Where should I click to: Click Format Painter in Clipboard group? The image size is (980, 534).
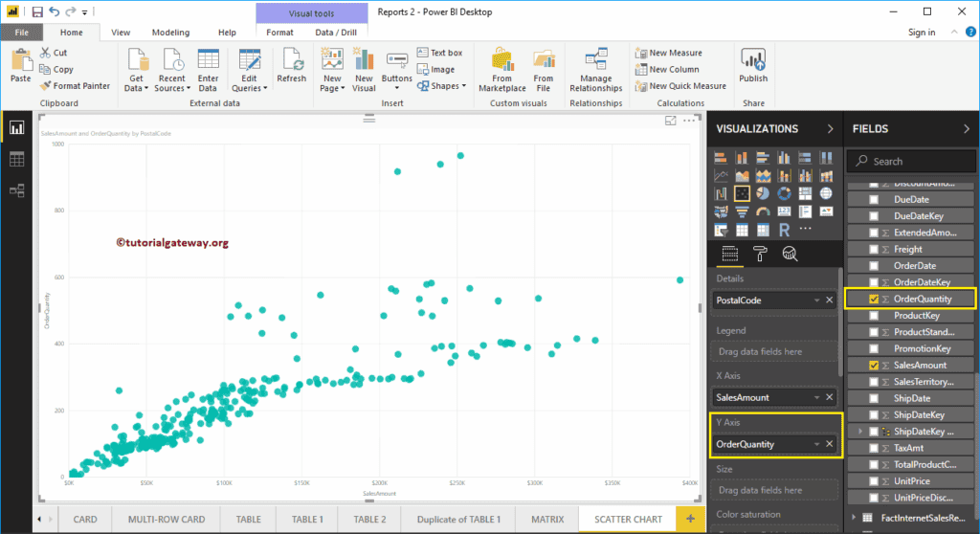(75, 86)
